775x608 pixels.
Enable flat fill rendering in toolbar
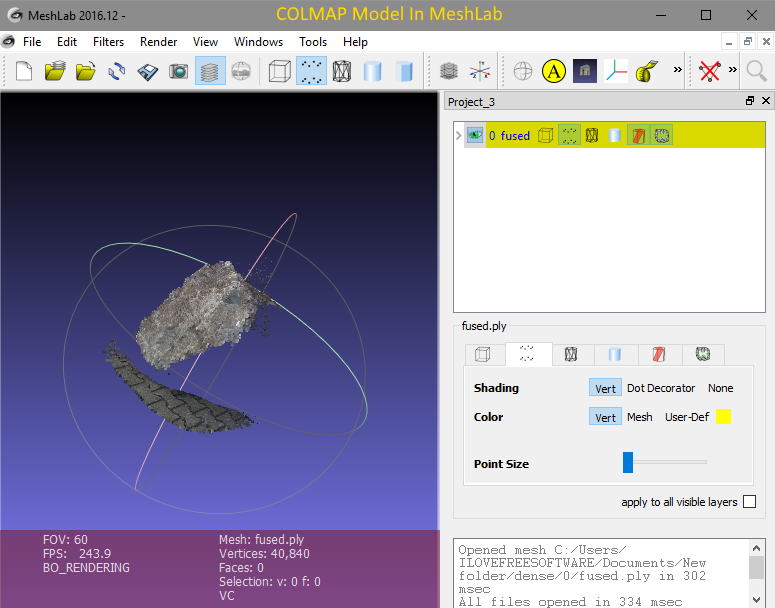point(373,71)
